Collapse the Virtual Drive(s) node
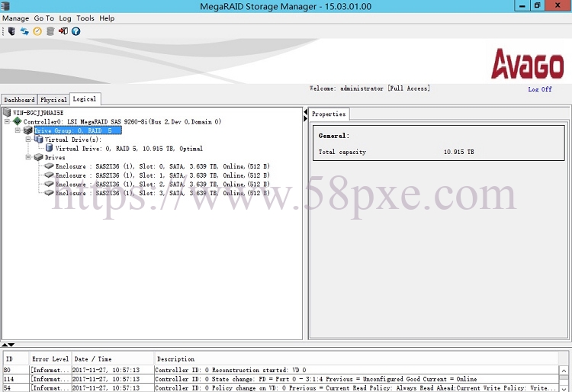 [28, 140]
